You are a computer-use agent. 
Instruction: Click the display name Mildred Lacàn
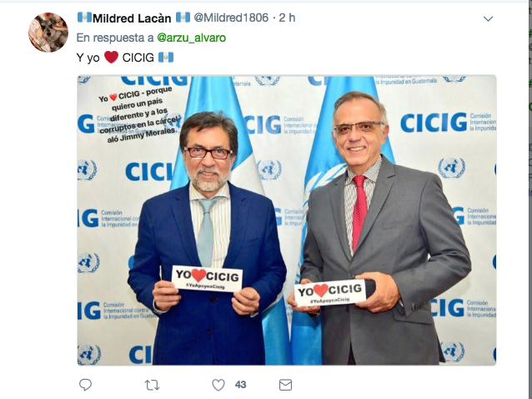132,18
